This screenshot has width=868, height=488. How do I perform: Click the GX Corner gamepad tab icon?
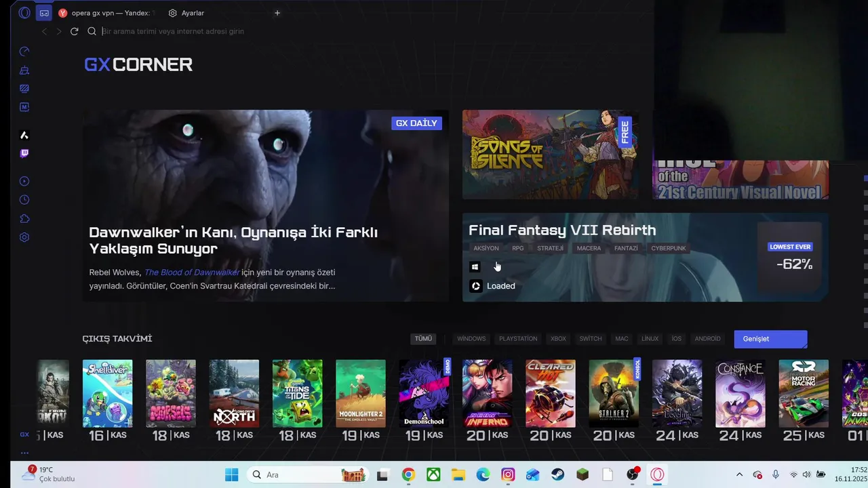tap(44, 13)
